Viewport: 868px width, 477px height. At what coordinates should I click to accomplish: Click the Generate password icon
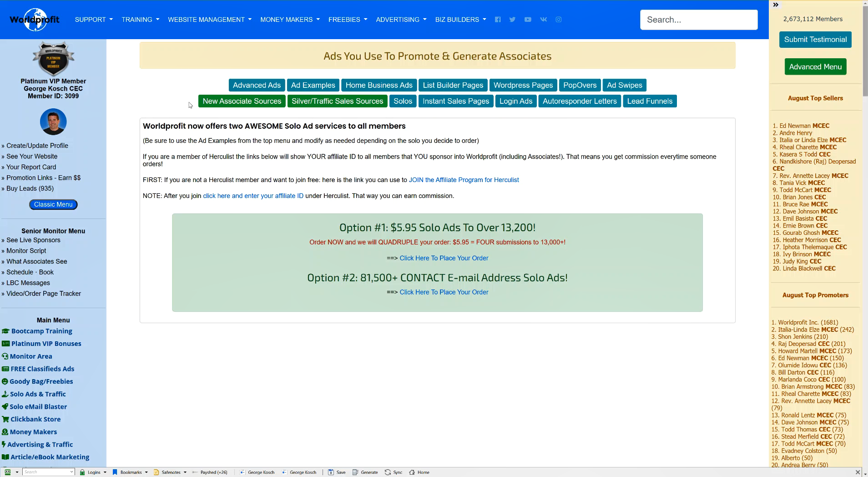click(x=355, y=472)
